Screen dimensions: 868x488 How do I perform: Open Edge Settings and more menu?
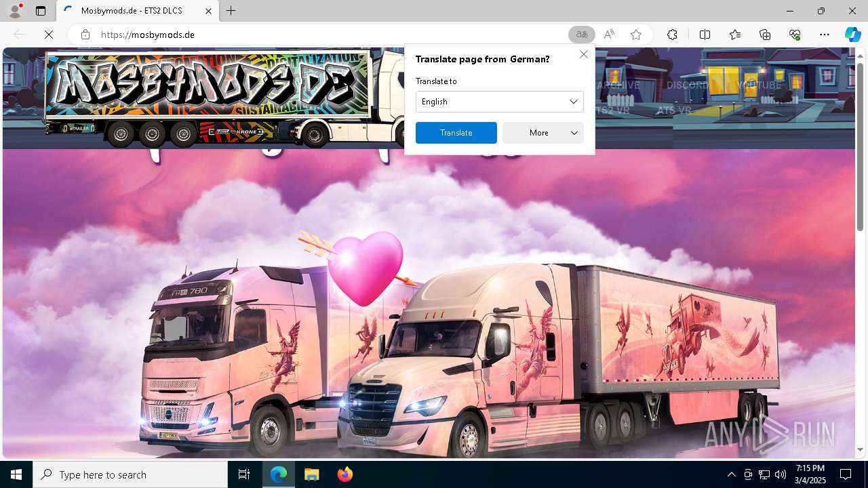[825, 35]
